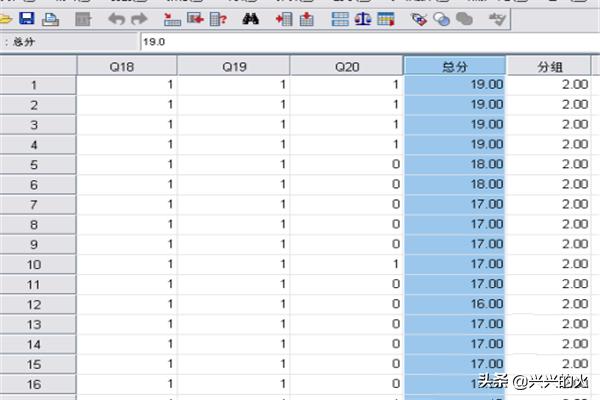Screen dimensions: 600x400
Task: Select row header number 5
Action: point(37,164)
